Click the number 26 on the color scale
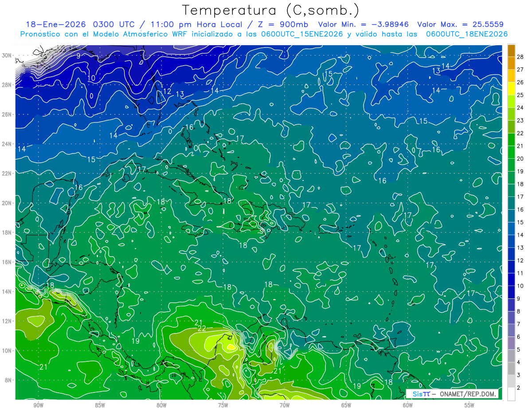The image size is (532, 411). click(x=520, y=82)
